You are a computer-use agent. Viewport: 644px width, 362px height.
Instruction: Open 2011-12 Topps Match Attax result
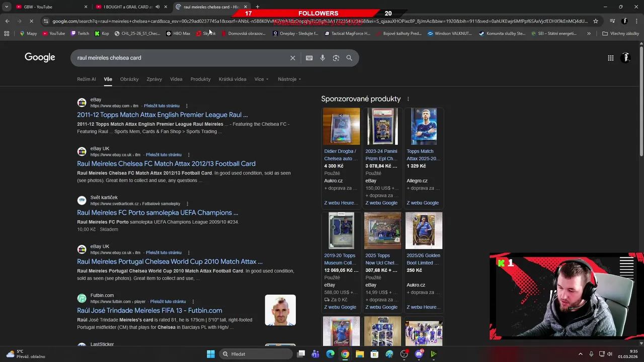coord(163,115)
